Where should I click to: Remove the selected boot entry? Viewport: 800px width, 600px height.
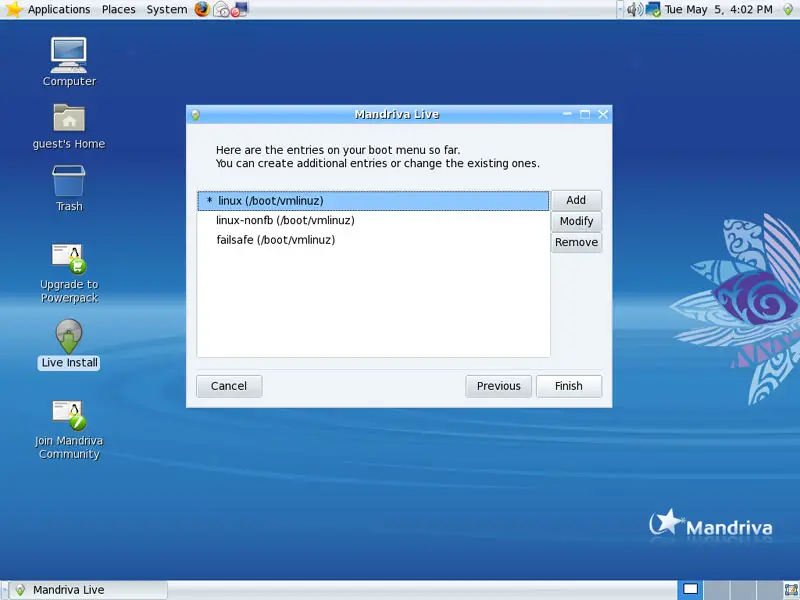(x=576, y=242)
